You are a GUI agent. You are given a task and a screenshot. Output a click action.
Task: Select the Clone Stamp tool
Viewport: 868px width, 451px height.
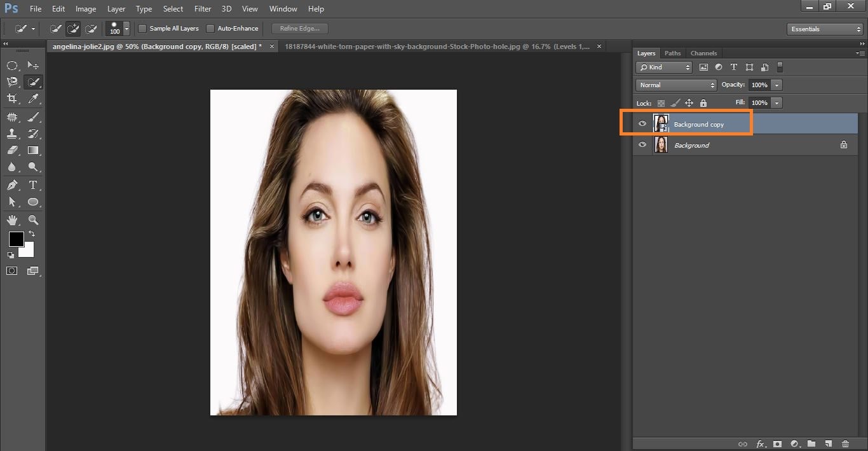point(12,134)
